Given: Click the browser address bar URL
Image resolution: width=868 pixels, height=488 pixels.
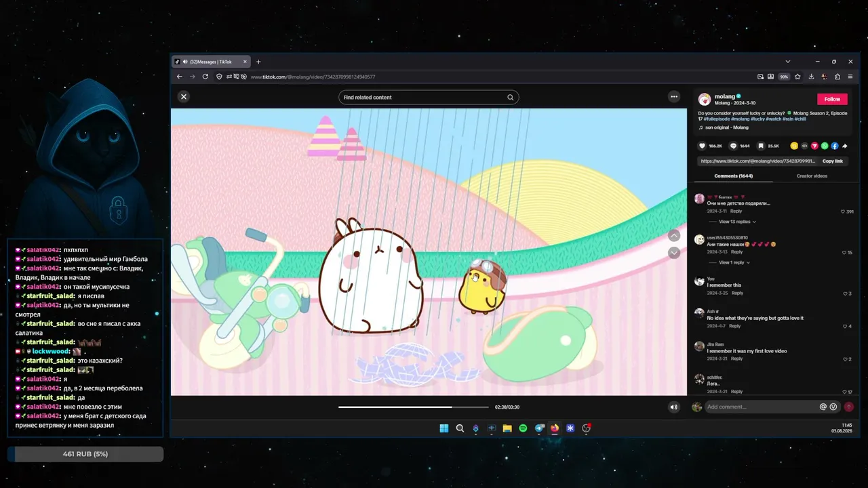Looking at the screenshot, I should point(313,77).
